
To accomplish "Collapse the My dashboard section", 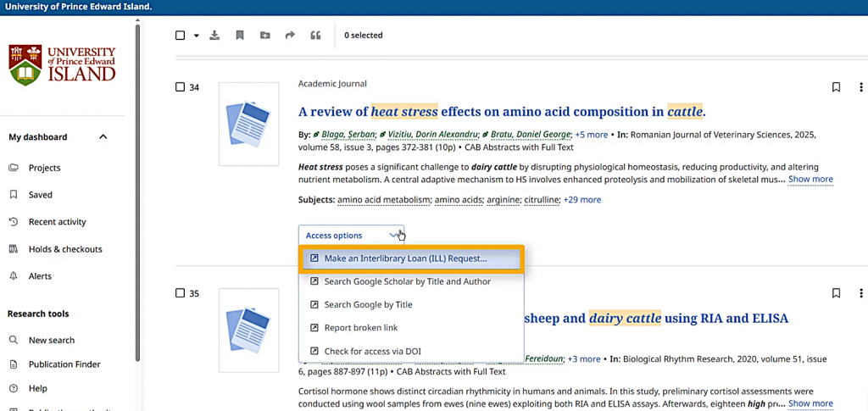I will 103,137.
